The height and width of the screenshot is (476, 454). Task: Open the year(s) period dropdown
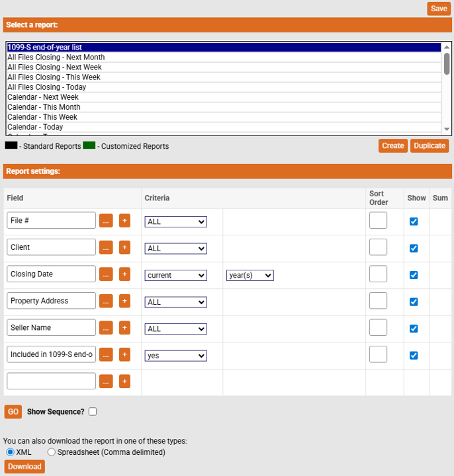250,275
